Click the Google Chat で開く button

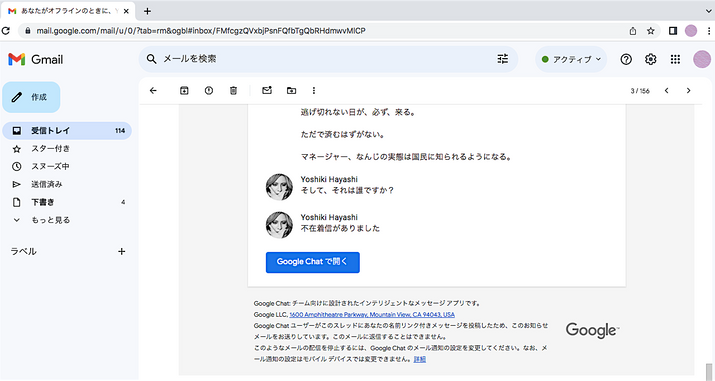coord(313,262)
